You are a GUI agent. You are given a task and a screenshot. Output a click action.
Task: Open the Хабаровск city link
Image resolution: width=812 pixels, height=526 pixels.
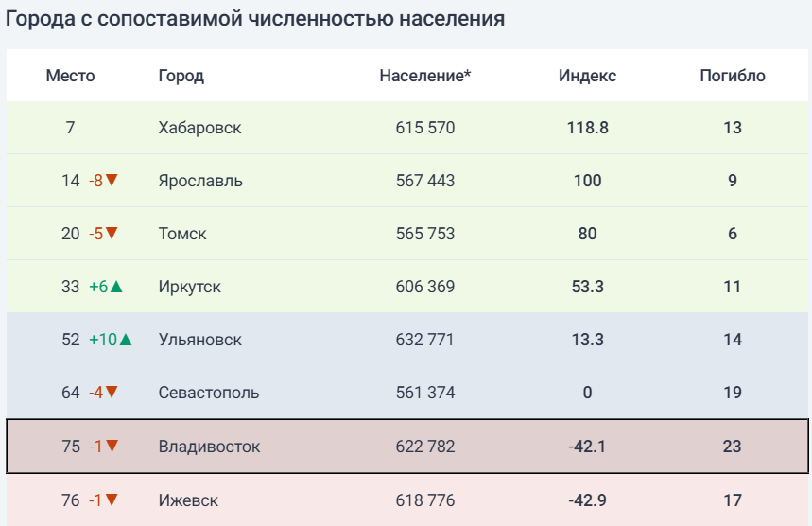click(x=200, y=128)
